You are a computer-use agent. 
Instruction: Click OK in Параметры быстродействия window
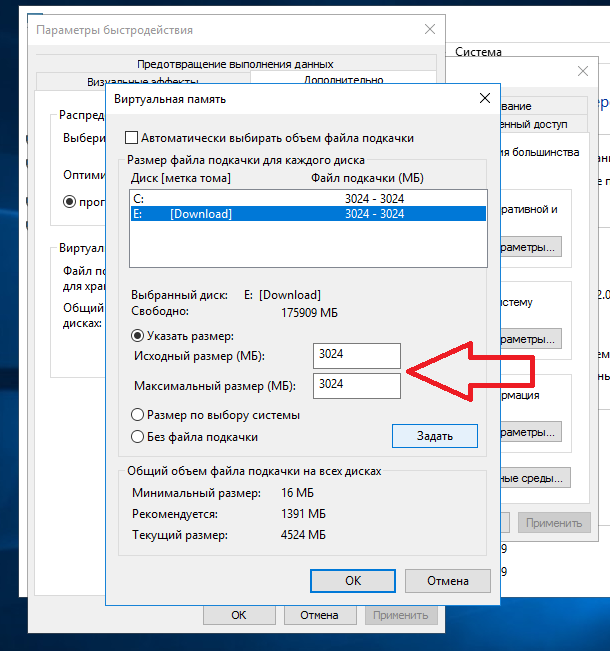coord(239,615)
